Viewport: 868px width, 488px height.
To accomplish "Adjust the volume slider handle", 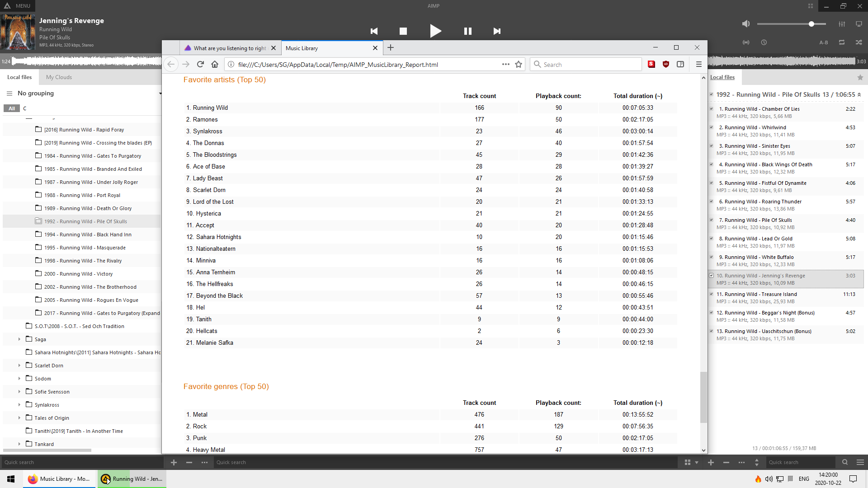I will pyautogui.click(x=811, y=24).
